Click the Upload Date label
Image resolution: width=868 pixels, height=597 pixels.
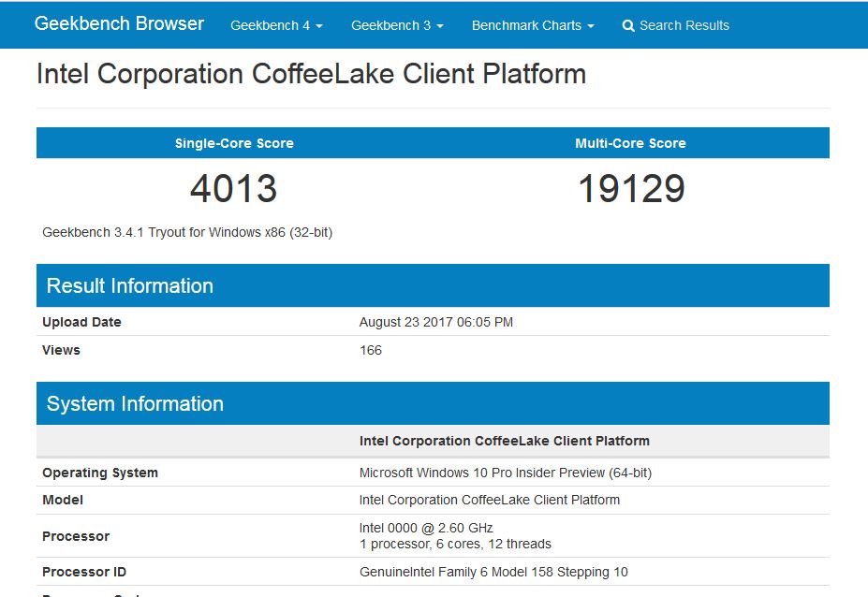pos(81,322)
